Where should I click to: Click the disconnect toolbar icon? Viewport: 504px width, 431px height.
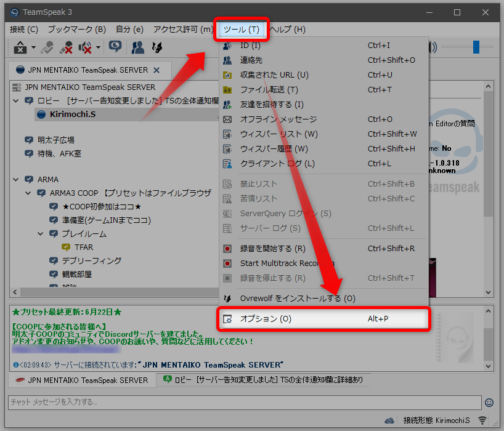click(47, 47)
